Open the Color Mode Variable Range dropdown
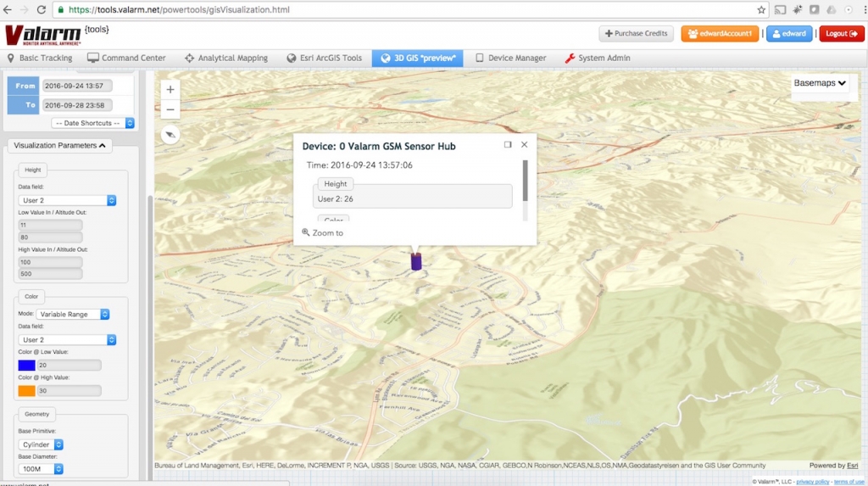 pyautogui.click(x=73, y=314)
